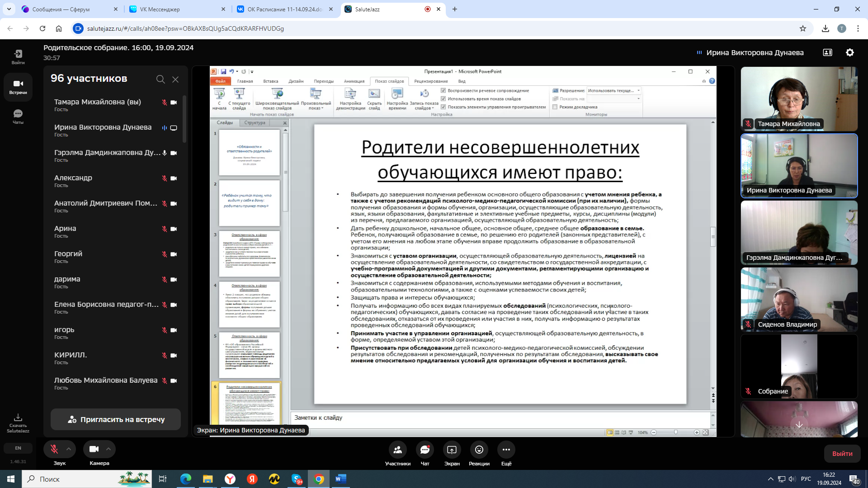This screenshot has width=868, height=488.
Task: Open Chrome profile avatar icon
Action: coord(842,28)
